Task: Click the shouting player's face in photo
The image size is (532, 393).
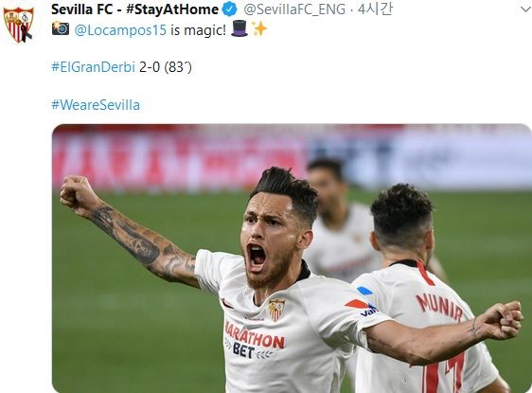Action: point(267,242)
